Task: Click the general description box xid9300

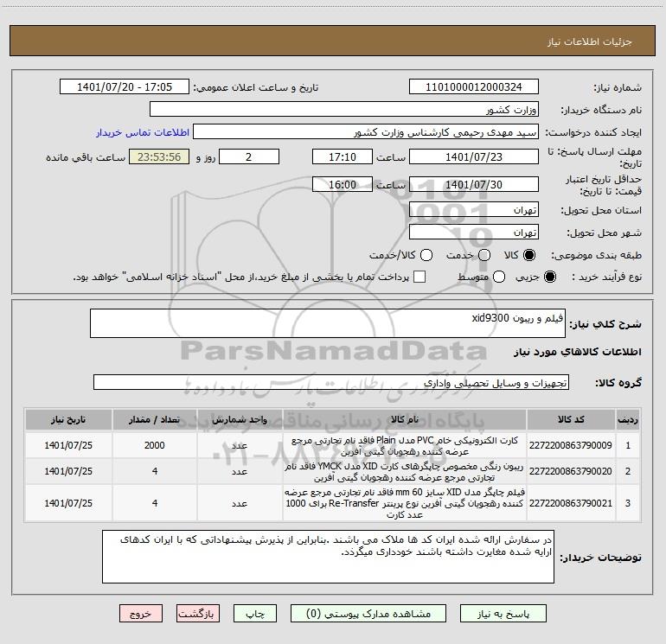Action: tap(328, 323)
